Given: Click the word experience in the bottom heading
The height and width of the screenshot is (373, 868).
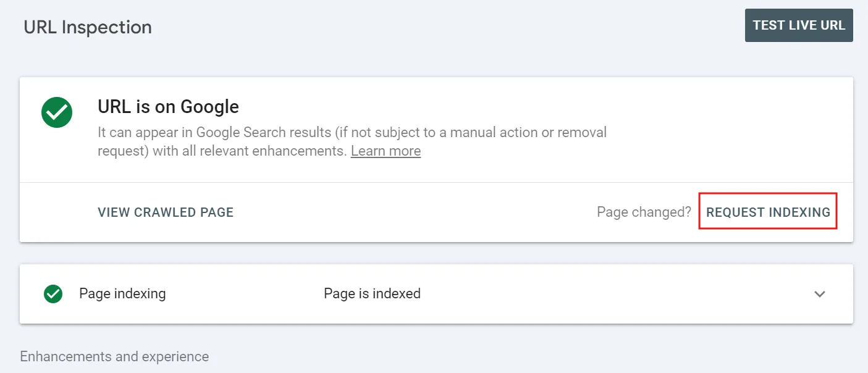Looking at the screenshot, I should 175,357.
